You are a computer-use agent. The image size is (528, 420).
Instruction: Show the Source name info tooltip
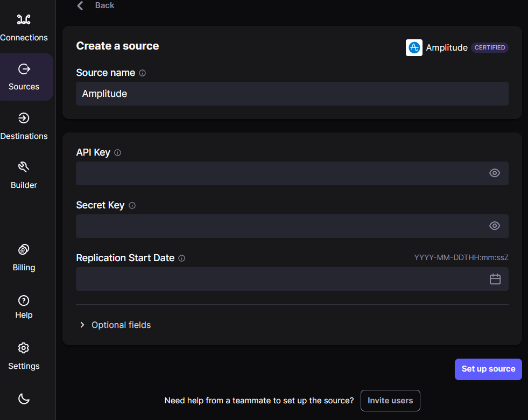[143, 73]
